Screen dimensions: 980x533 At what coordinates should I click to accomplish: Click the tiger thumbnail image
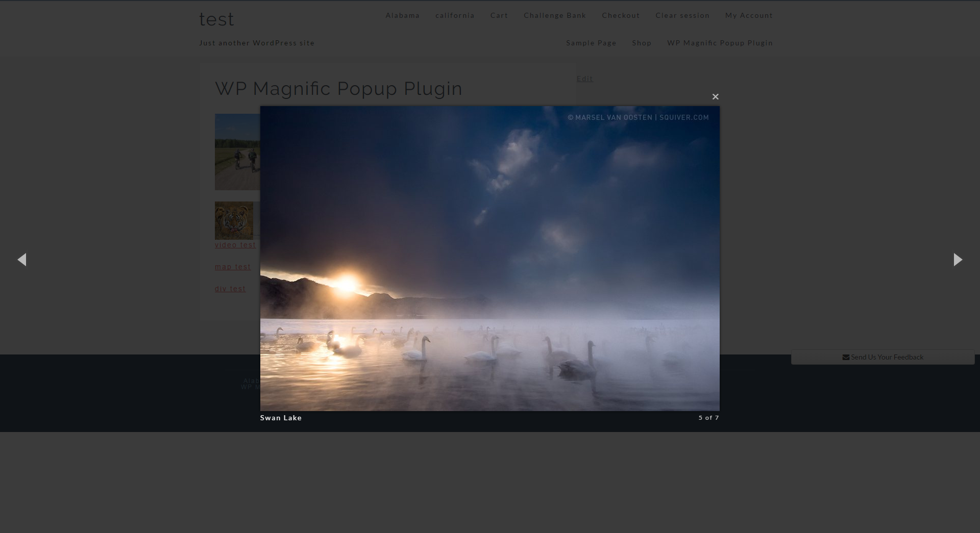tap(234, 220)
